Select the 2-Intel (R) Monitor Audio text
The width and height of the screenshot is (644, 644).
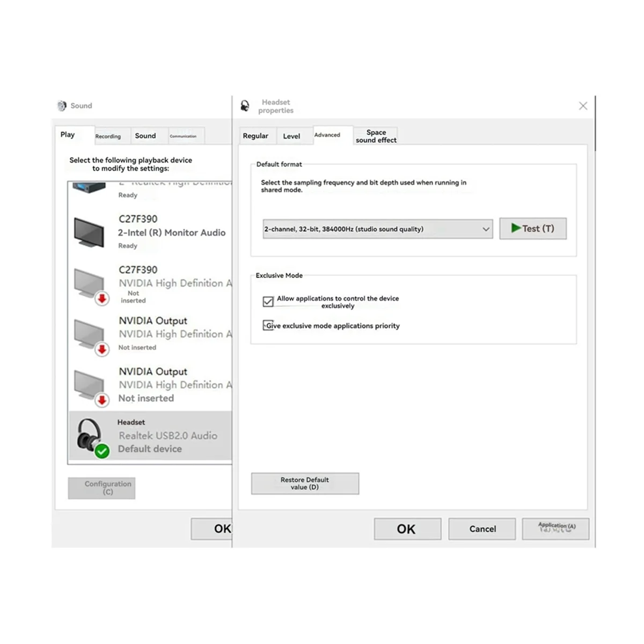[172, 233]
